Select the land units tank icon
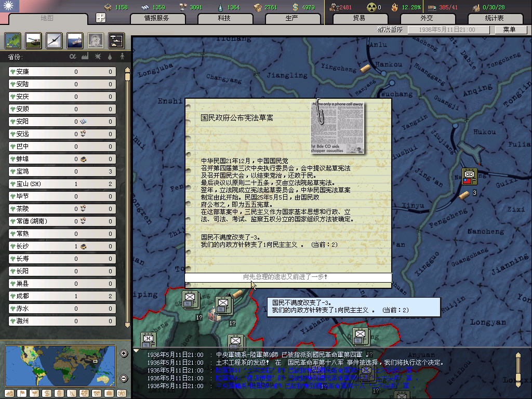Screen dimensions: 532x399 [x=33, y=41]
